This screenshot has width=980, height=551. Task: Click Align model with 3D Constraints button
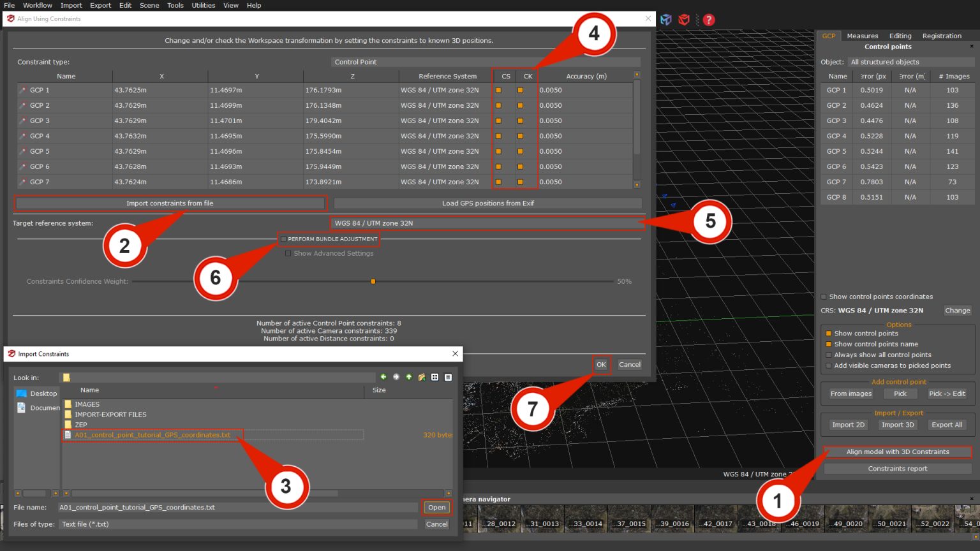point(897,452)
